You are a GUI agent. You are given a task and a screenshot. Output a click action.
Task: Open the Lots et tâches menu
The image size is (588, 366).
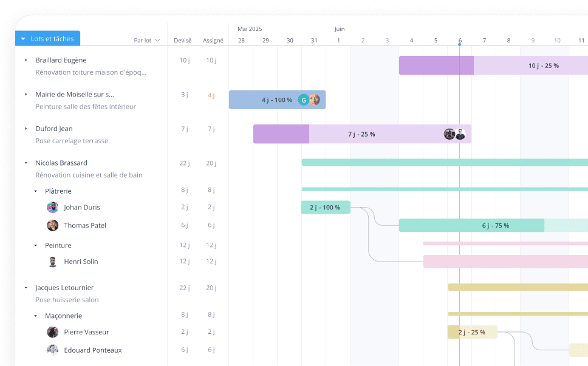tap(47, 39)
